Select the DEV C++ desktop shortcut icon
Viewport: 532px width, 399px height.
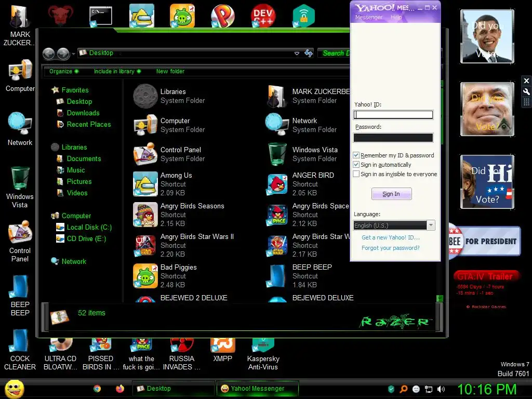coord(263,16)
